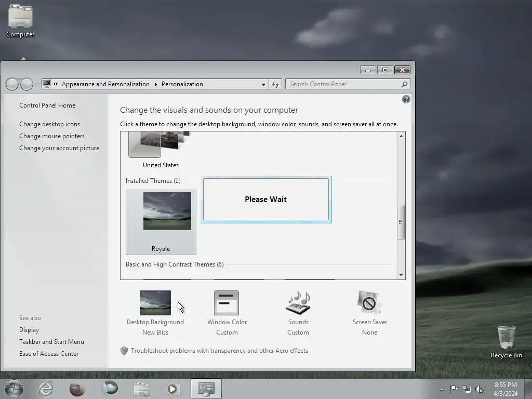Open Ease of Access Center link
Screen dimensions: 532x399
pos(48,353)
